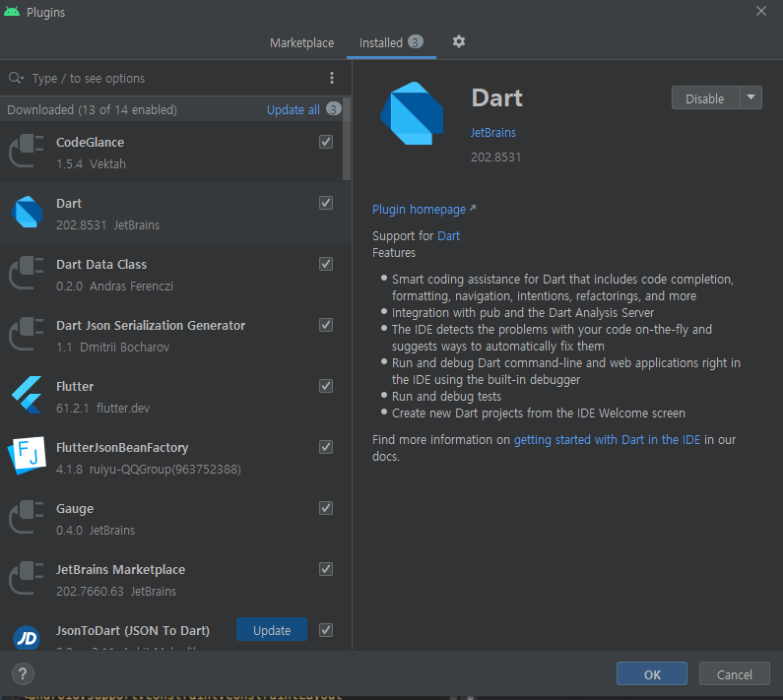Expand the Disable button dropdown arrow
Viewport: 783px width, 700px height.
click(750, 97)
